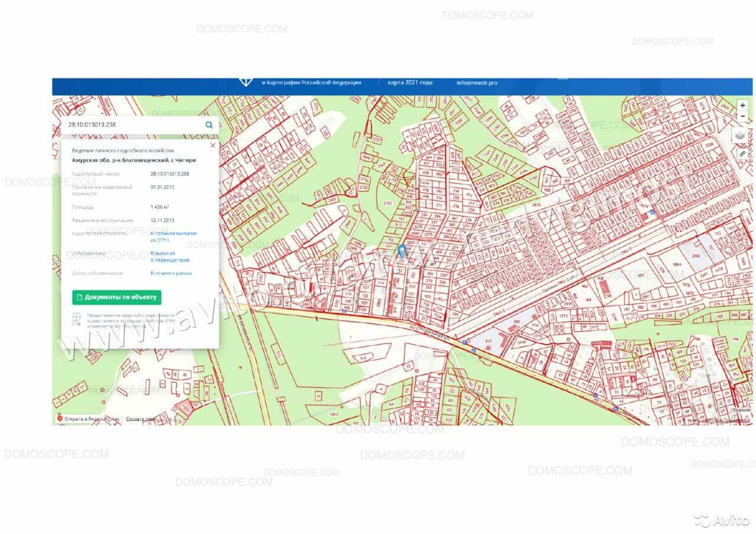Viewport: 756px width, 534px height.
Task: Close the parcel info card
Action: pos(213,145)
